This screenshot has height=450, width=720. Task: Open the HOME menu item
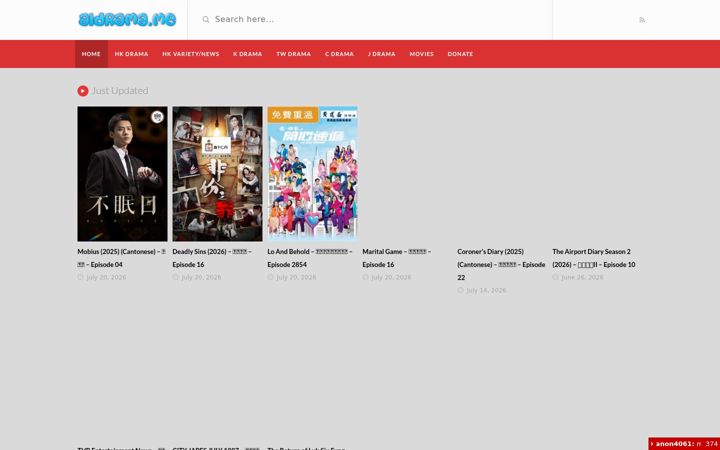(91, 54)
